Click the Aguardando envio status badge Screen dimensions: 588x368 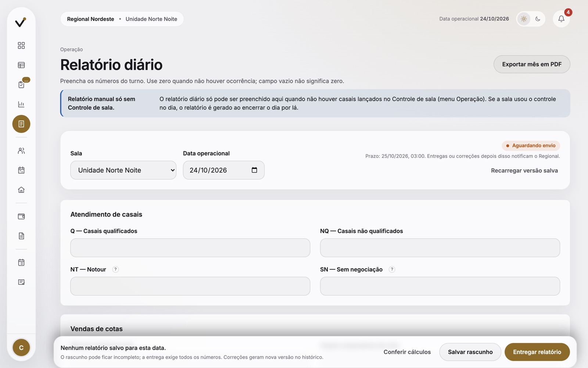[x=531, y=146]
